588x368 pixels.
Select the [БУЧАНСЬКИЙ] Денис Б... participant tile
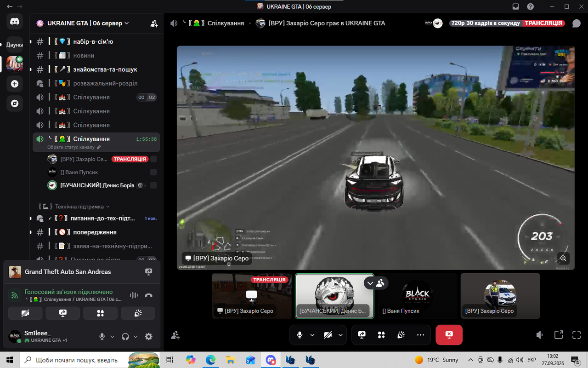click(x=334, y=296)
